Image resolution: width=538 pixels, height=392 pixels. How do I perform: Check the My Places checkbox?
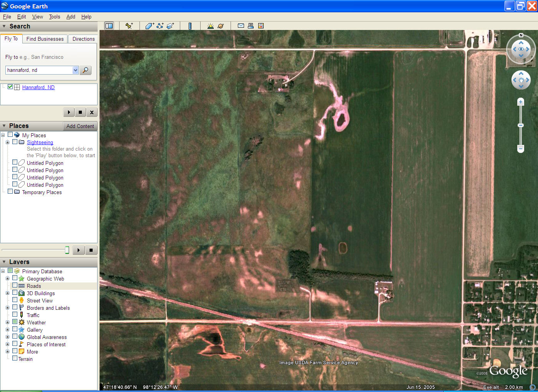pyautogui.click(x=10, y=135)
